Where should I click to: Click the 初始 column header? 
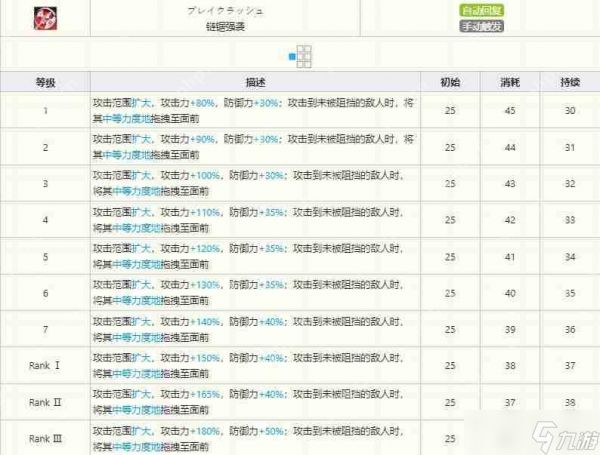(x=450, y=82)
